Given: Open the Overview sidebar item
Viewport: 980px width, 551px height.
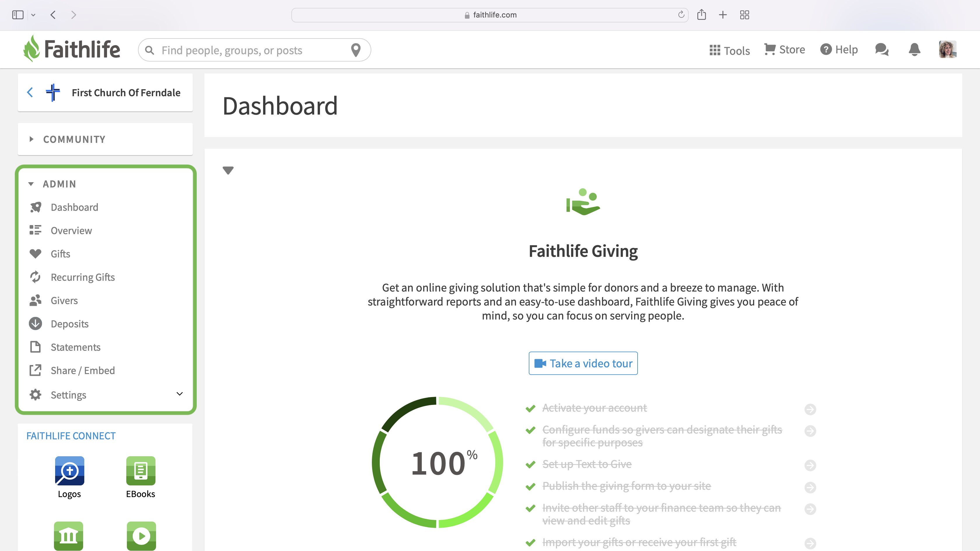Looking at the screenshot, I should pos(71,230).
